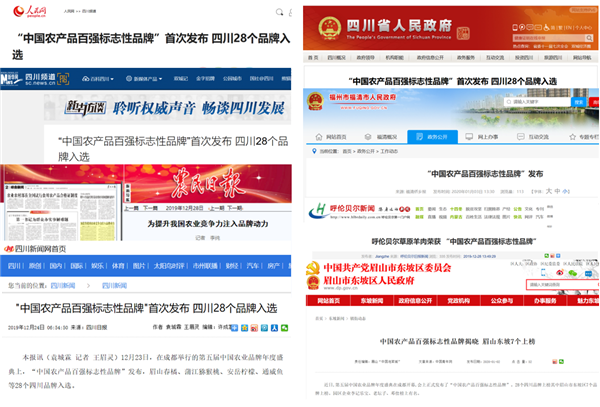The height and width of the screenshot is (407, 600).
Task: Select 网站首页 tab on Fuzhou government site
Action: [329, 136]
